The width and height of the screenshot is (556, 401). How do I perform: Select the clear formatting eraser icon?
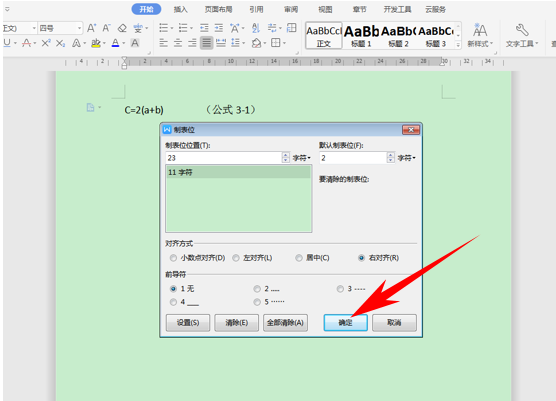click(122, 28)
